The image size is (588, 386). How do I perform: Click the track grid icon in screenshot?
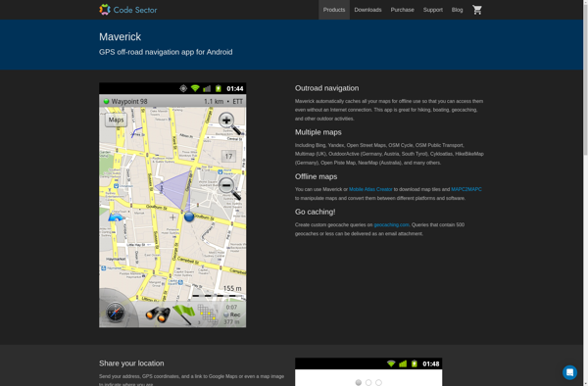tap(208, 314)
